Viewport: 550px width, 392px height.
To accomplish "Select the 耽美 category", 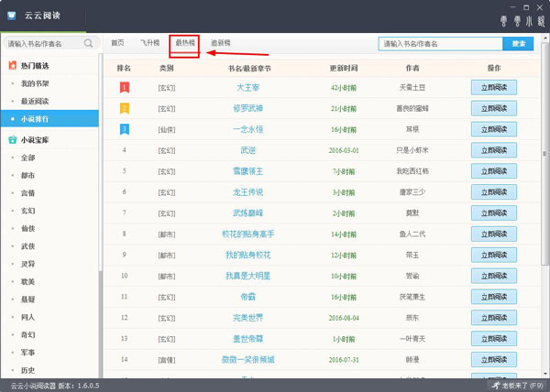I will [x=28, y=282].
